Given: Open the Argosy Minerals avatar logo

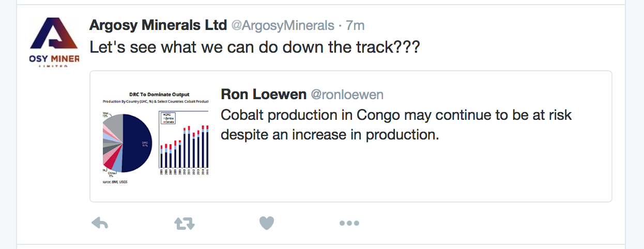Looking at the screenshot, I should tap(54, 42).
